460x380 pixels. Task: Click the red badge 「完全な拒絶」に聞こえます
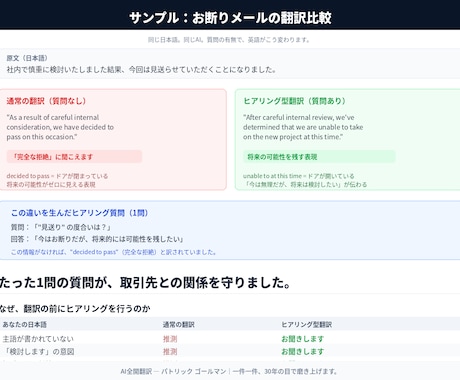pyautogui.click(x=74, y=157)
